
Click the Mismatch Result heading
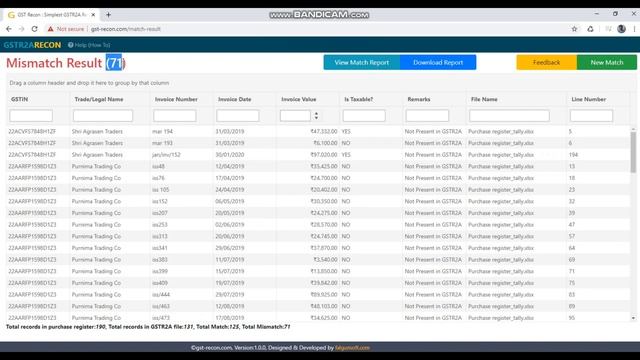[x=66, y=63]
